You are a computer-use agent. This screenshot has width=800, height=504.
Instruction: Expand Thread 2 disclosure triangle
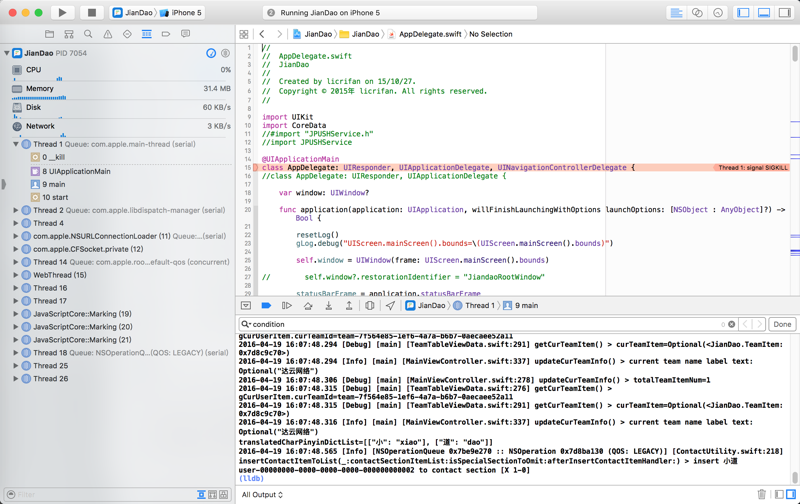point(16,211)
